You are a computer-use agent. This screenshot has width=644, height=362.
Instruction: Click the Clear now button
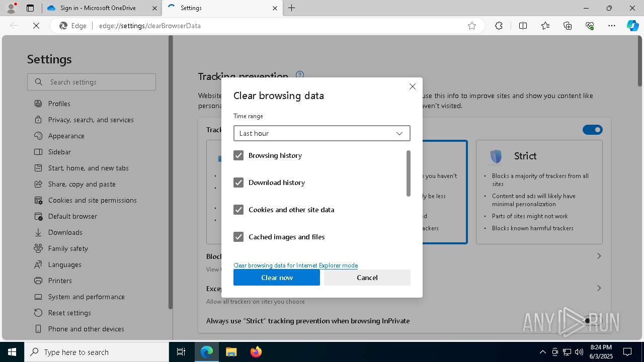coord(277,278)
